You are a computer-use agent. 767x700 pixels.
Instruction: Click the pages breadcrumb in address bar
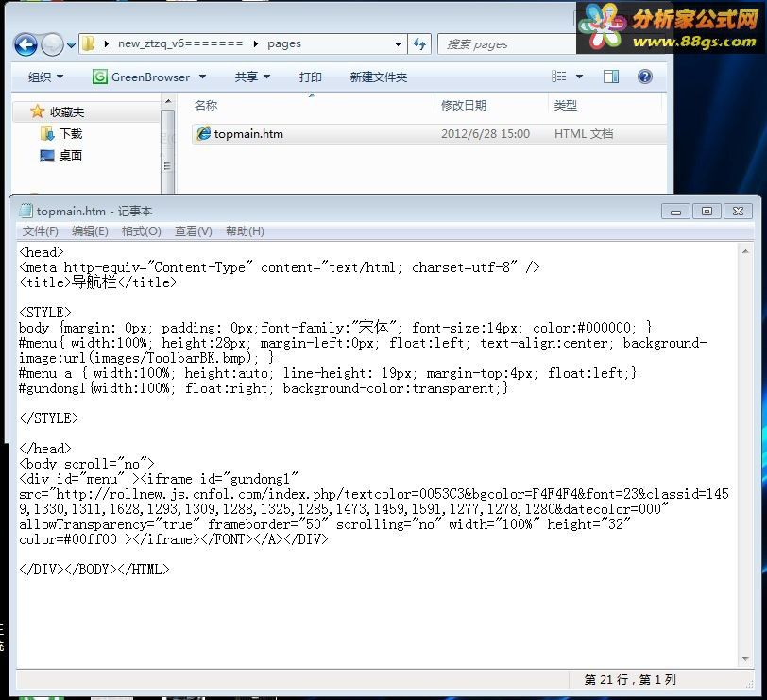point(283,43)
